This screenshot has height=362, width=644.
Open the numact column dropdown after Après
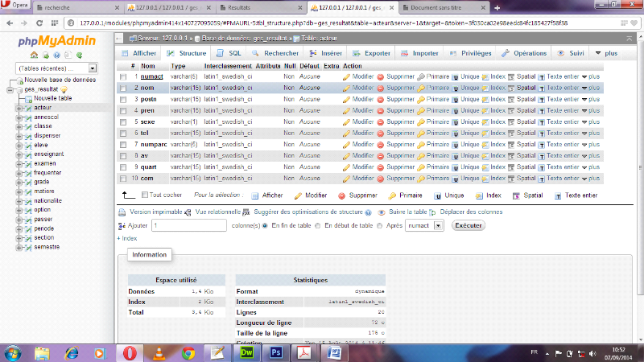(424, 226)
